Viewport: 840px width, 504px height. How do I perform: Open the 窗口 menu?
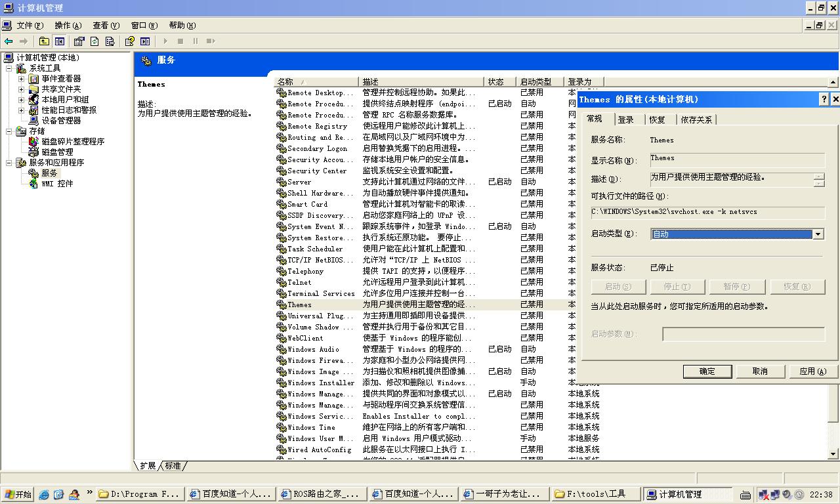[x=144, y=26]
